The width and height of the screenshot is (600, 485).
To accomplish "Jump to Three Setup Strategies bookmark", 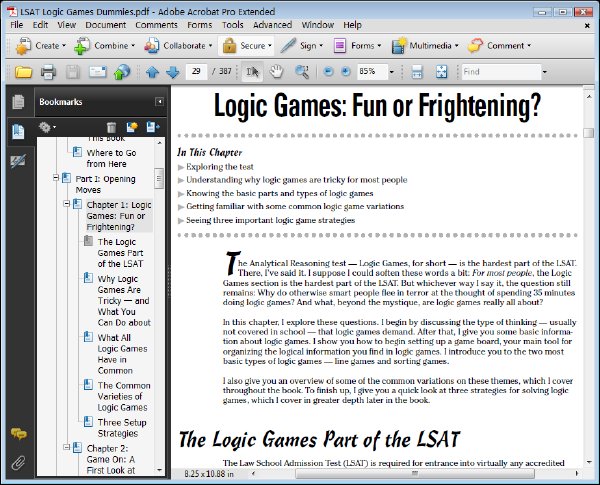I will pyautogui.click(x=122, y=428).
